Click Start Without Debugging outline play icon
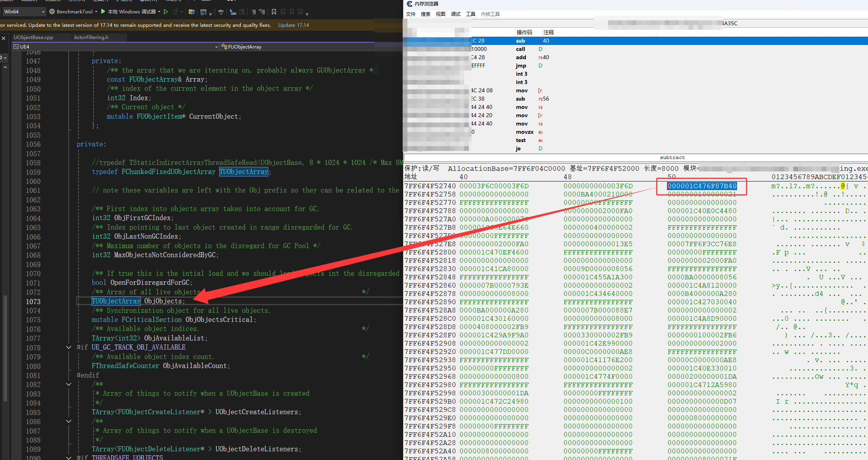 click(x=166, y=12)
